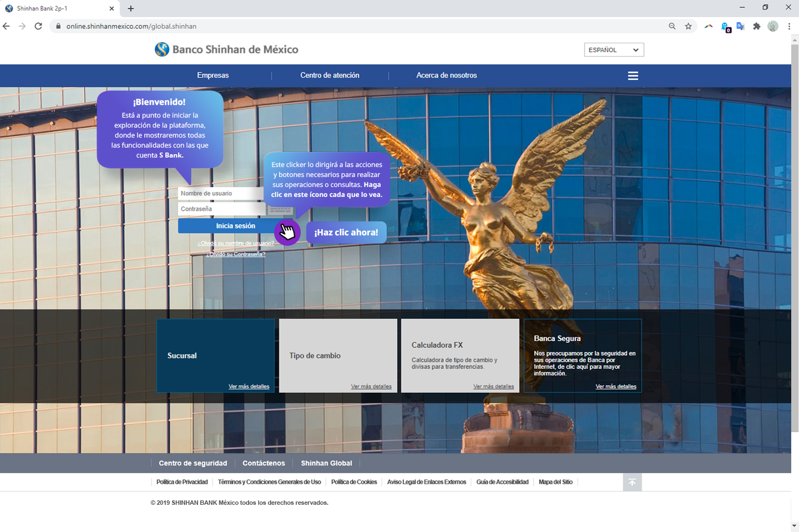Open Ver más detalles in Calculadora FX card
This screenshot has width=799, height=532.
tap(493, 387)
